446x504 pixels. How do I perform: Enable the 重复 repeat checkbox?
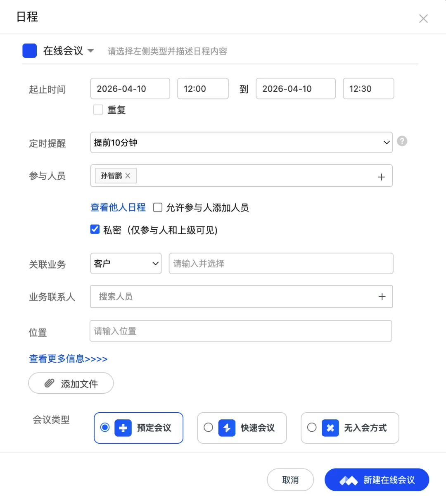pyautogui.click(x=98, y=109)
